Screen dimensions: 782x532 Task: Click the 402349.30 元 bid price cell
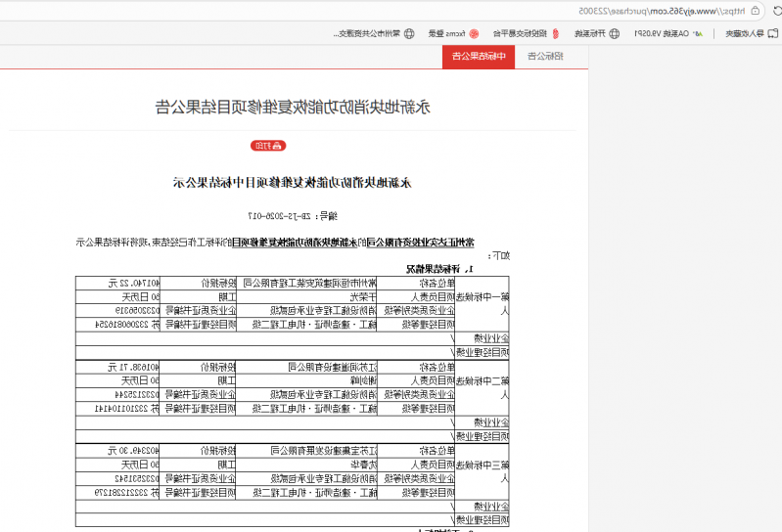tap(117, 451)
